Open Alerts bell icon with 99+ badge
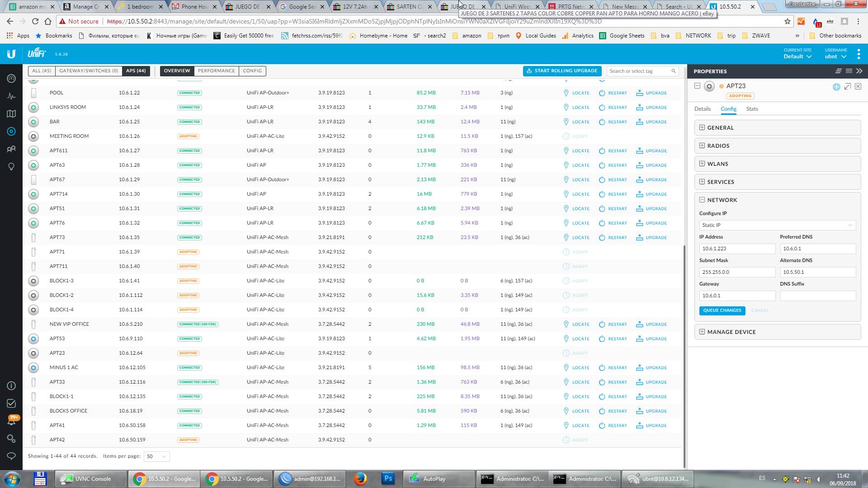The width and height of the screenshot is (868, 488). (x=11, y=421)
